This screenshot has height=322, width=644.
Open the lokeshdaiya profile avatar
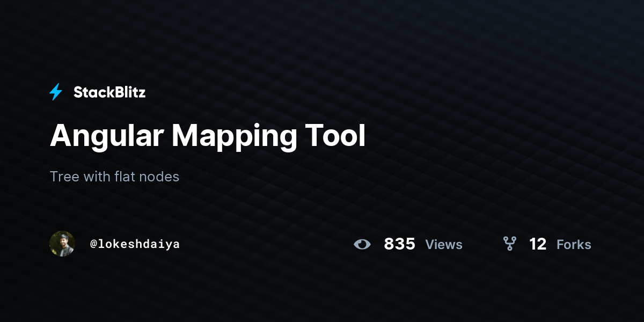click(x=62, y=244)
